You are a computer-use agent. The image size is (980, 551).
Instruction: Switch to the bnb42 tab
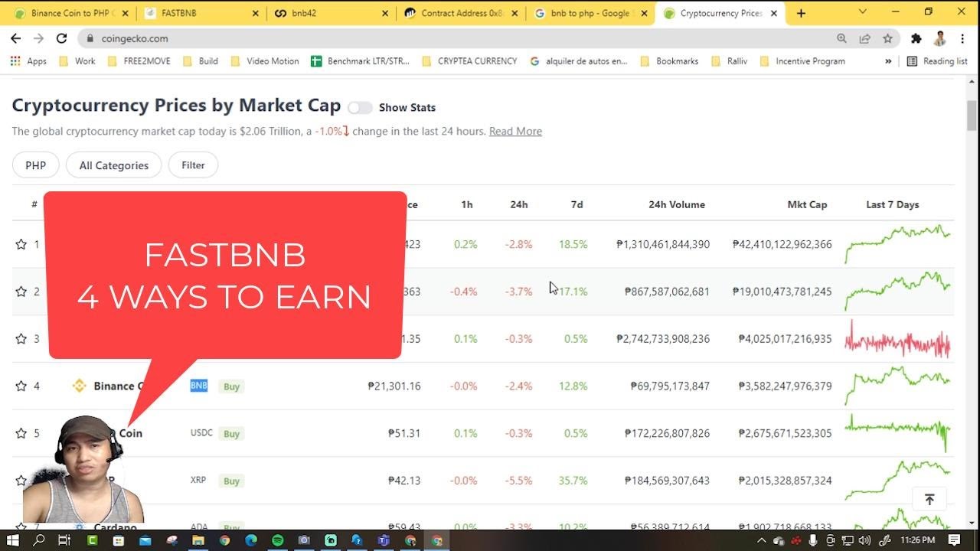click(329, 13)
